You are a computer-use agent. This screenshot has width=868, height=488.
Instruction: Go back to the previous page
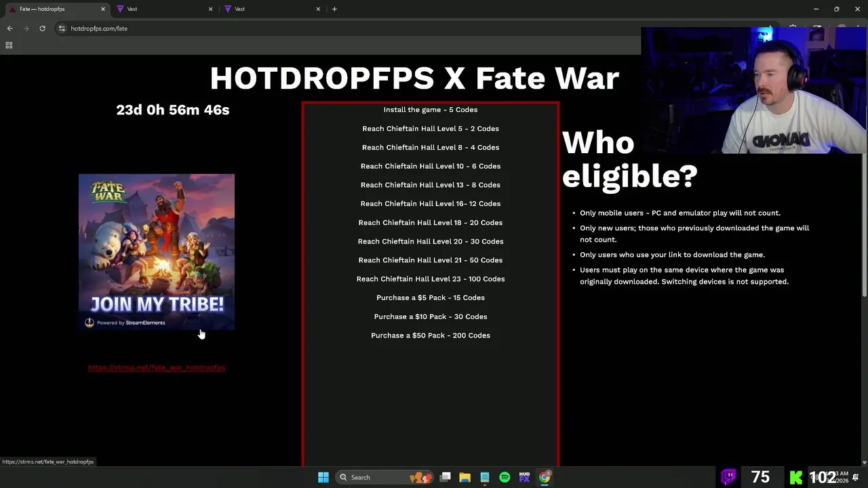pyautogui.click(x=9, y=28)
